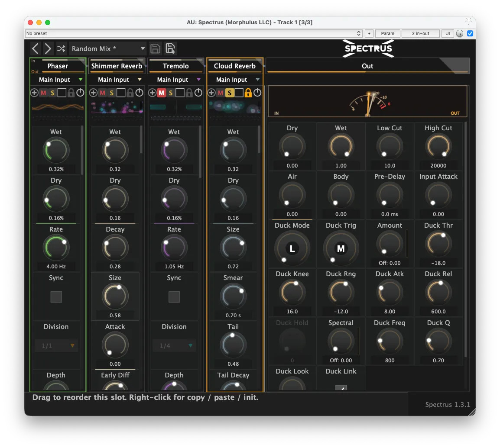The height and width of the screenshot is (448, 500).
Task: Adjust the Phaser Rate knob
Action: (x=56, y=247)
